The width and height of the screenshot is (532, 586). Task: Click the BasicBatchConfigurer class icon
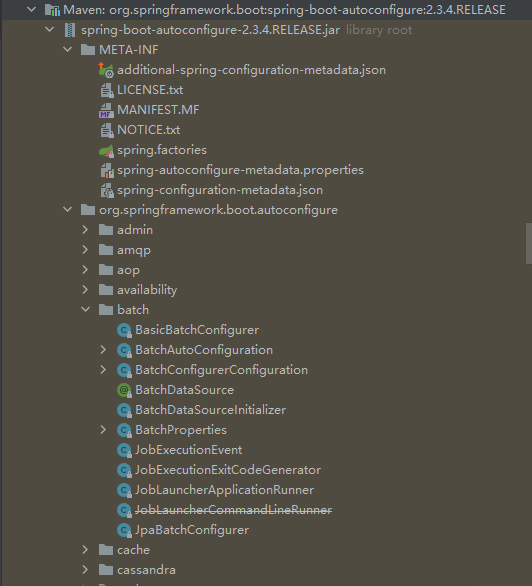[x=124, y=330]
